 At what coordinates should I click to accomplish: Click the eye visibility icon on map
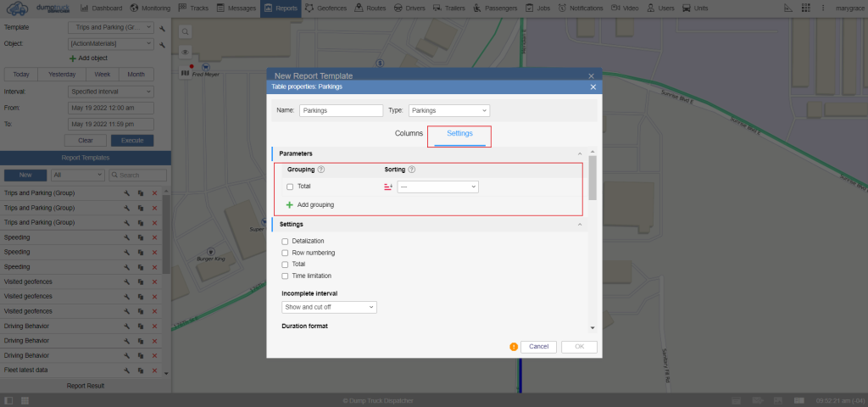tap(185, 53)
